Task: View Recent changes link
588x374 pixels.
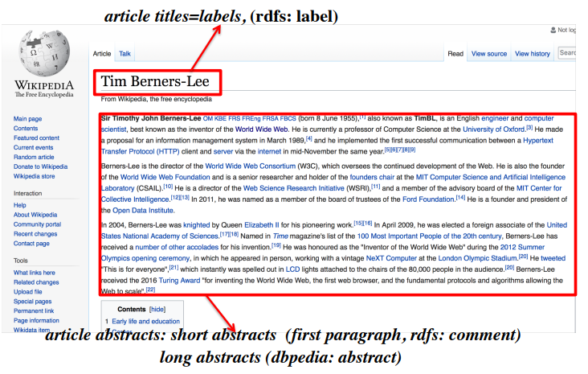Action: (35, 234)
